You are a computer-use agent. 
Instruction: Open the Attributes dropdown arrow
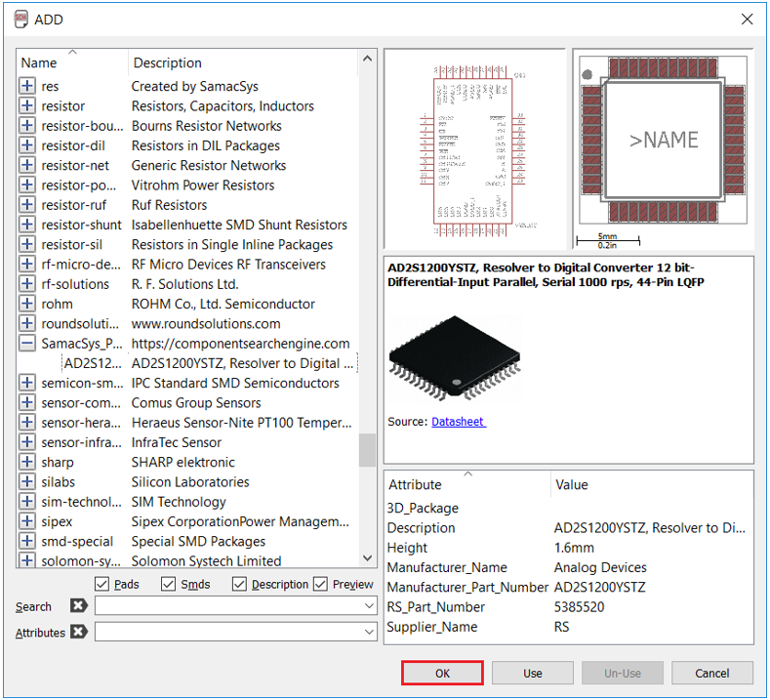tap(369, 632)
